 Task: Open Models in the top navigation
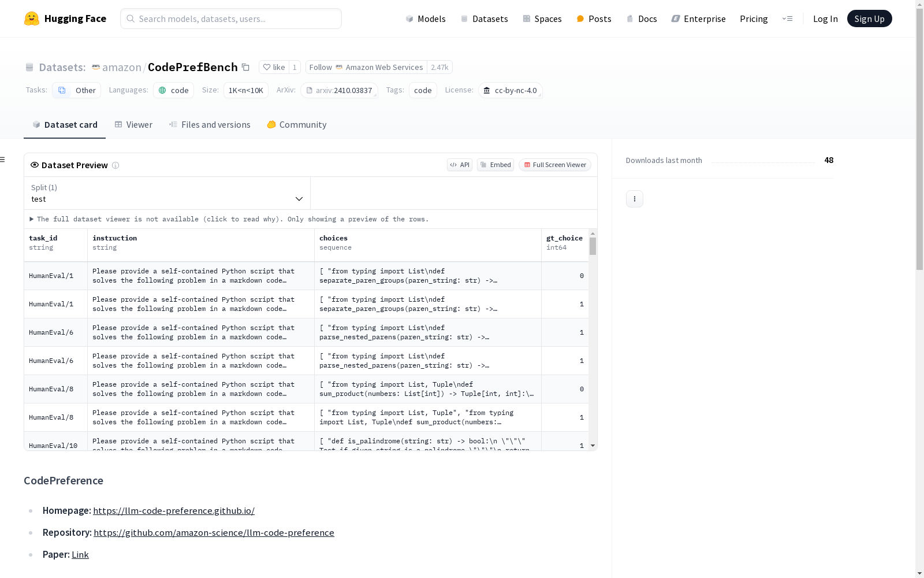point(426,18)
